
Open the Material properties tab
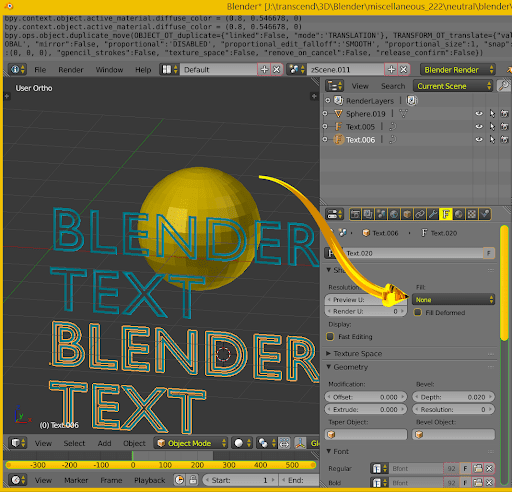[x=459, y=214]
